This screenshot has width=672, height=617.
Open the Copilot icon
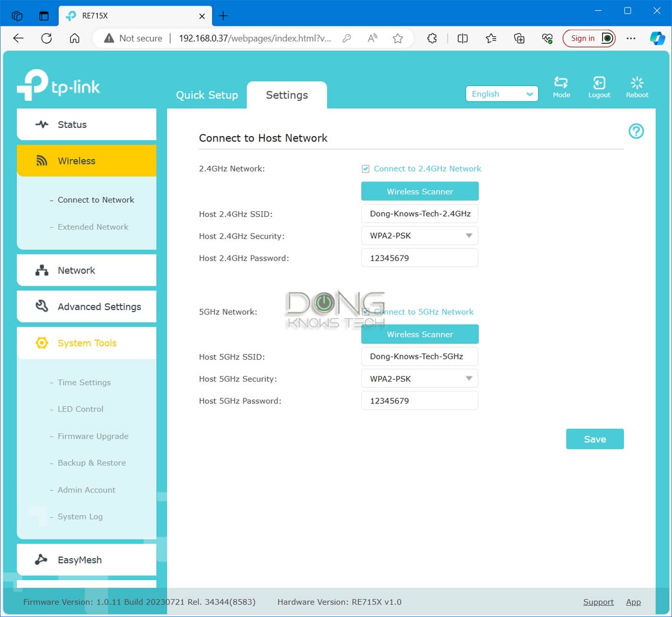(x=657, y=38)
